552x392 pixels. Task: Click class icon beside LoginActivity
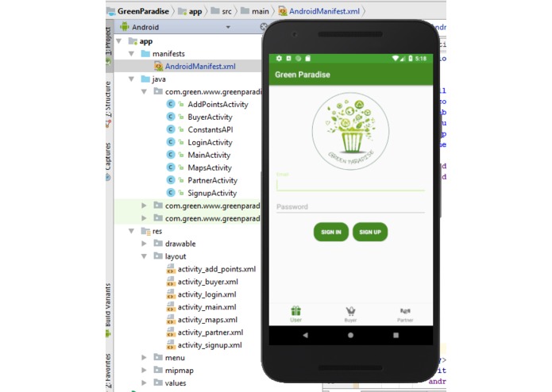pos(171,142)
